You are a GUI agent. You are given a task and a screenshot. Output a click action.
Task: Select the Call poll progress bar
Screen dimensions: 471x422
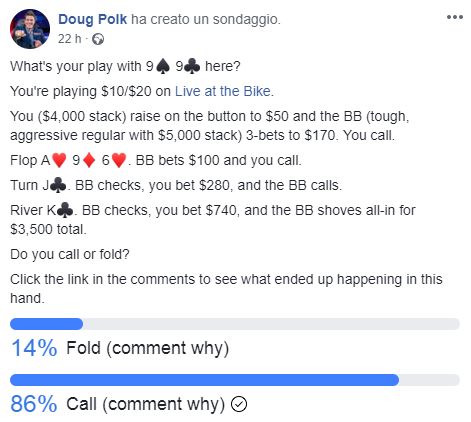[x=235, y=380]
